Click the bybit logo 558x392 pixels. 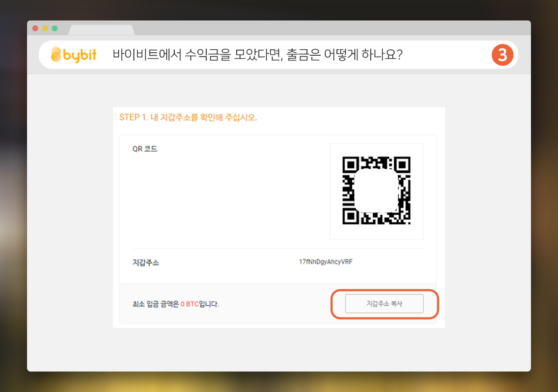click(x=74, y=54)
